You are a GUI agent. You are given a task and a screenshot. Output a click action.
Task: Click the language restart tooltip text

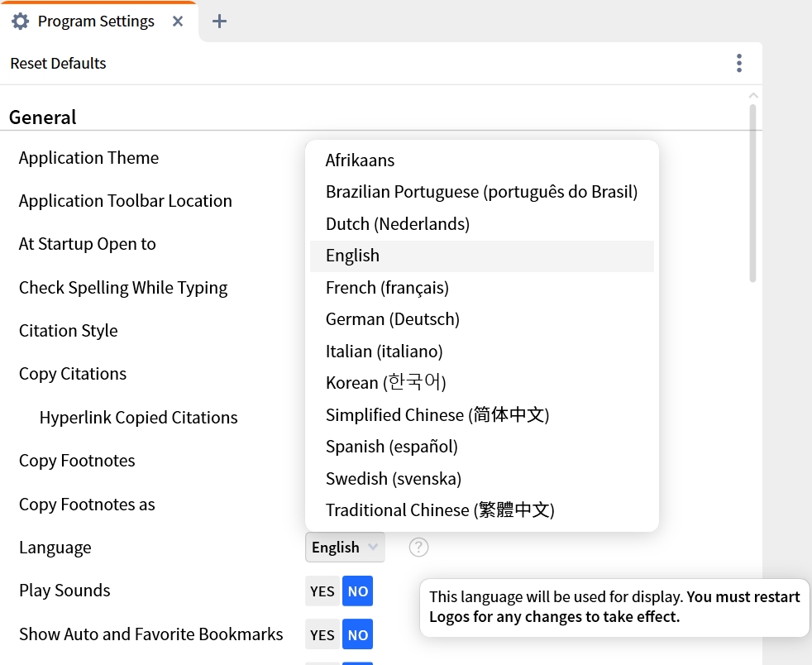tap(614, 607)
